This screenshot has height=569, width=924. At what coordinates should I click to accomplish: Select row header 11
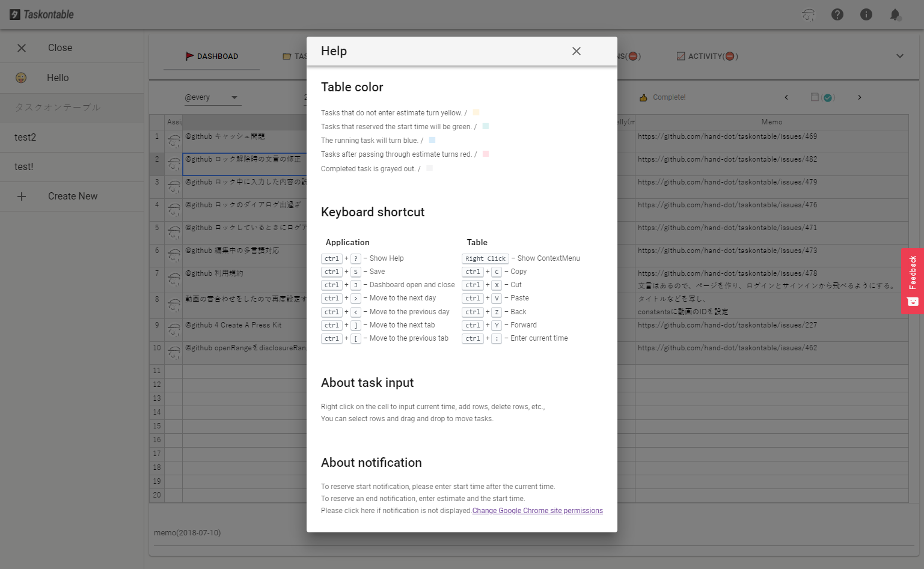pyautogui.click(x=157, y=371)
